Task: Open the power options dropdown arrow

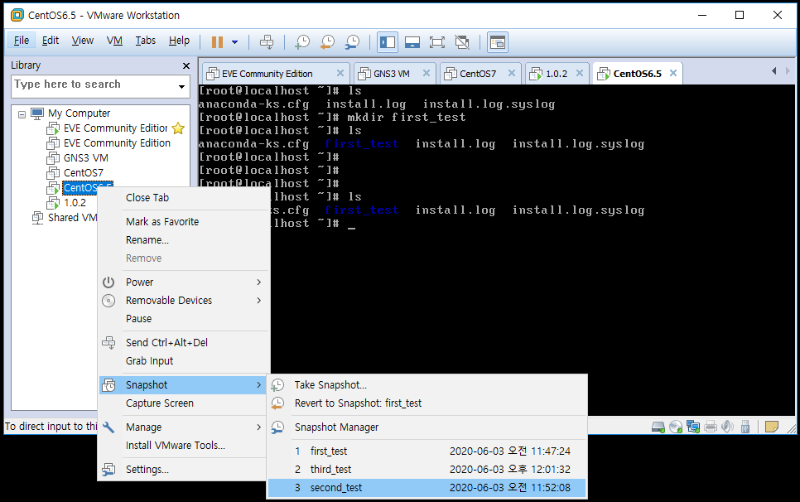Action: click(x=235, y=42)
